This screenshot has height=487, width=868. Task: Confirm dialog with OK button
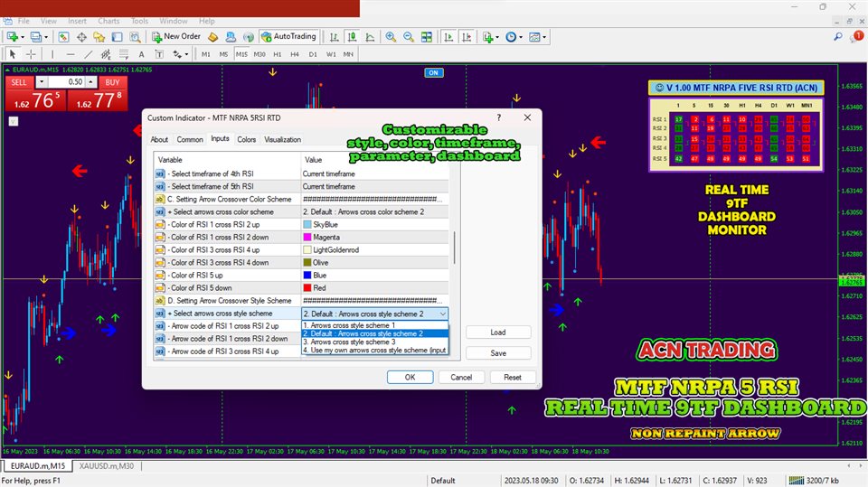(410, 378)
